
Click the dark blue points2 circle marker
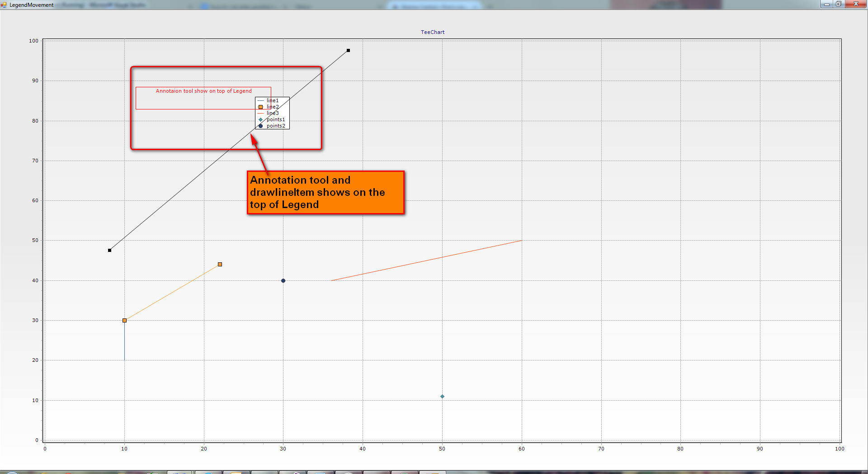click(x=283, y=280)
